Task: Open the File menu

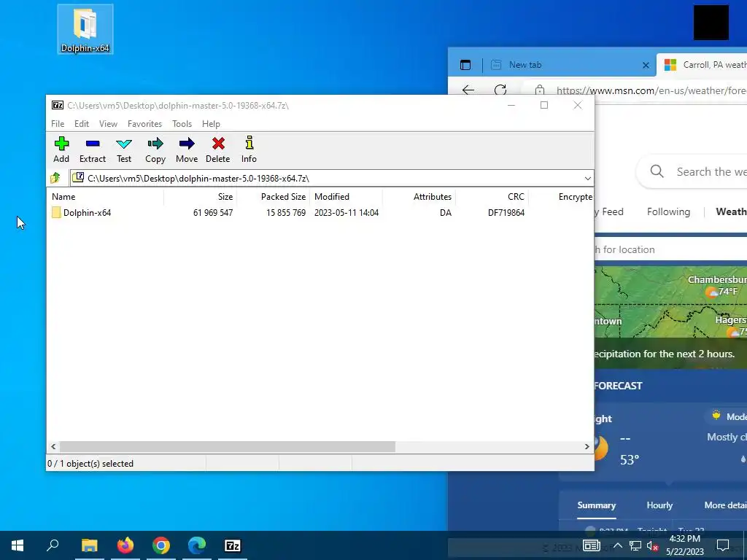Action: point(58,124)
